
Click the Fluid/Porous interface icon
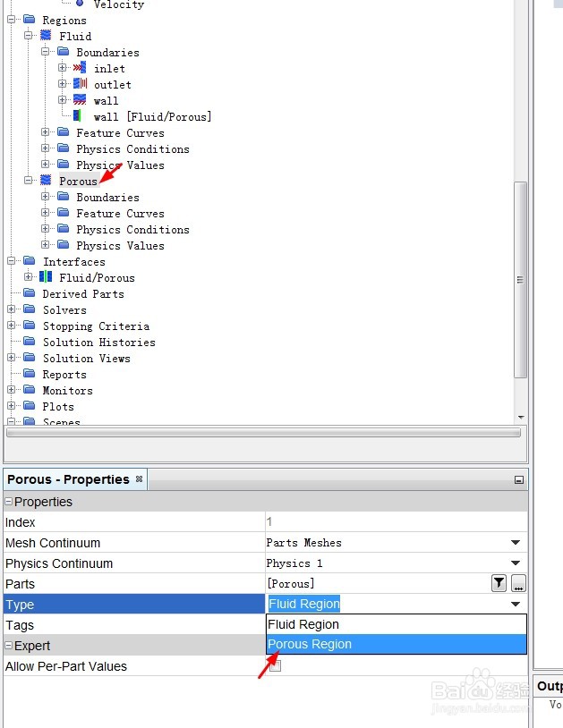coord(46,277)
